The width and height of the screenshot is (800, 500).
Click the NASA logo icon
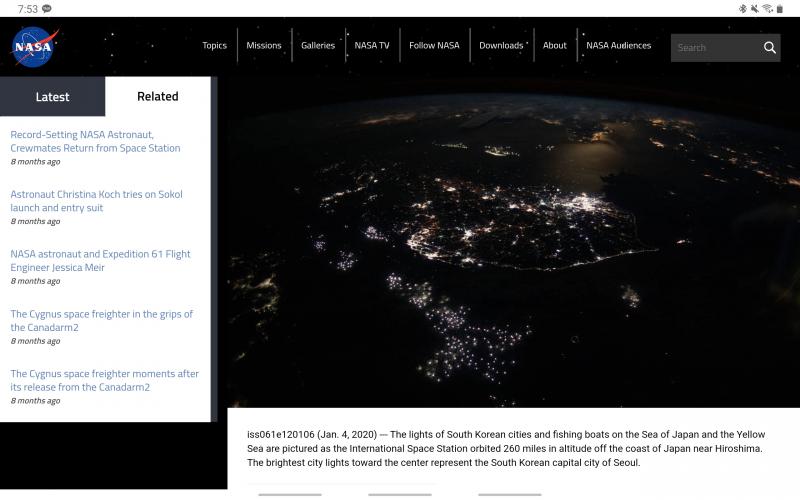click(x=36, y=46)
